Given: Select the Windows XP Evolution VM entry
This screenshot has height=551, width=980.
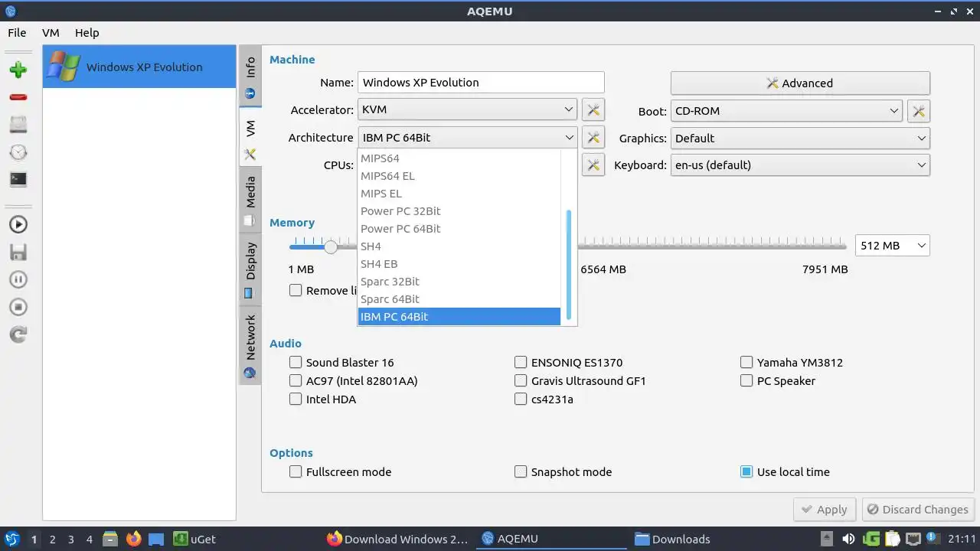Looking at the screenshot, I should click(x=139, y=67).
